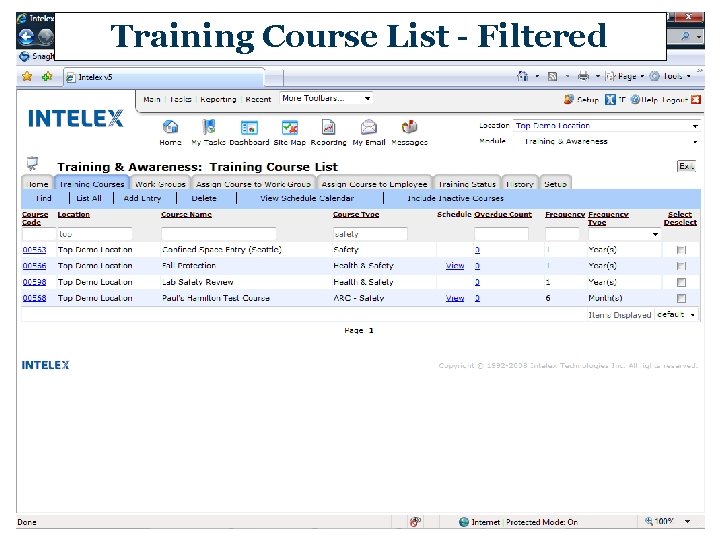Expand the More Toolbars dropdown
720x540 pixels.
coord(367,98)
